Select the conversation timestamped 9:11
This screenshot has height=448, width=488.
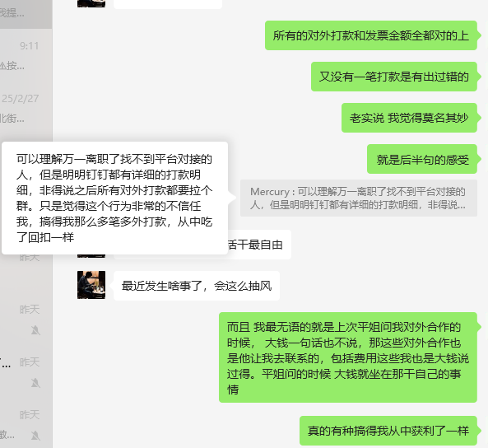point(26,55)
